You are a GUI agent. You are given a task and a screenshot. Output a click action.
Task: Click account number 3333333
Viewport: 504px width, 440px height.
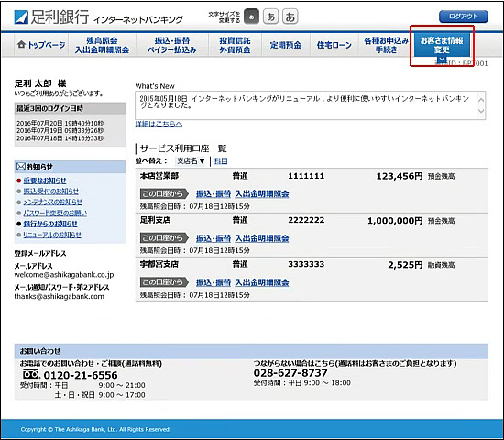coord(306,264)
